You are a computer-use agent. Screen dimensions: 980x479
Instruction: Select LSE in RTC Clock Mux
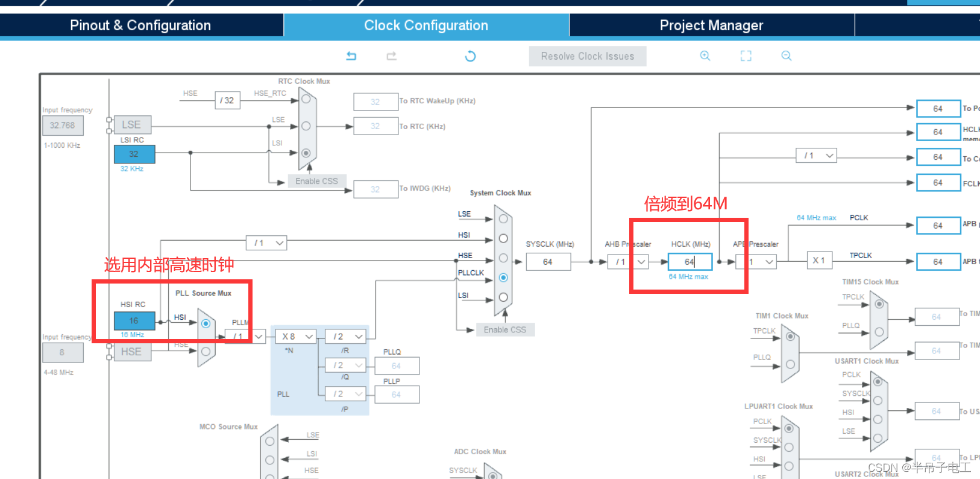pyautogui.click(x=306, y=126)
